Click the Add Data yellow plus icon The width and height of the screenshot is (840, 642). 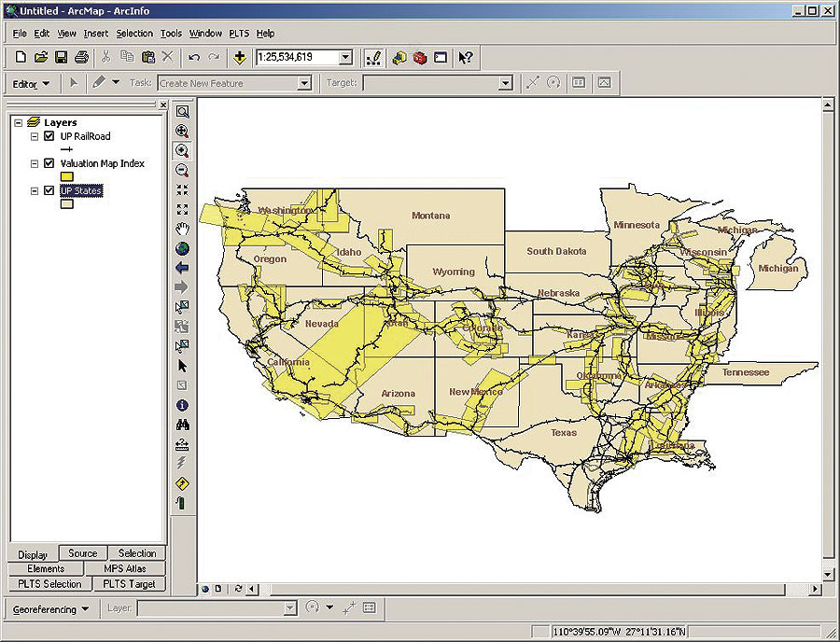point(240,57)
